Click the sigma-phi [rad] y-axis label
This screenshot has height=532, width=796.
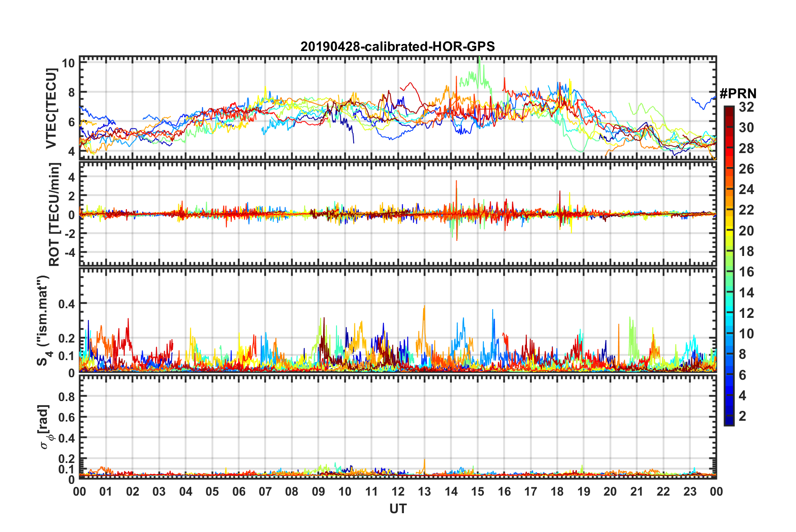(45, 427)
